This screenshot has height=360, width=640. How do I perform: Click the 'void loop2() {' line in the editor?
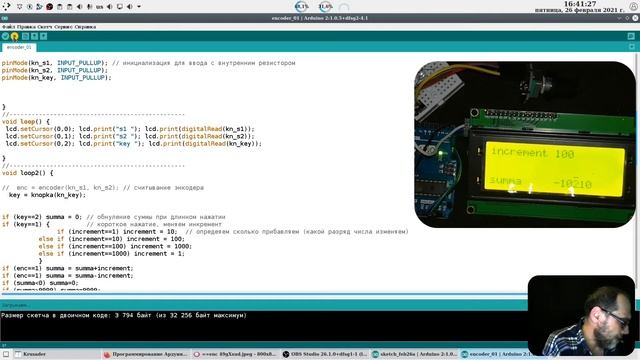tap(27, 173)
